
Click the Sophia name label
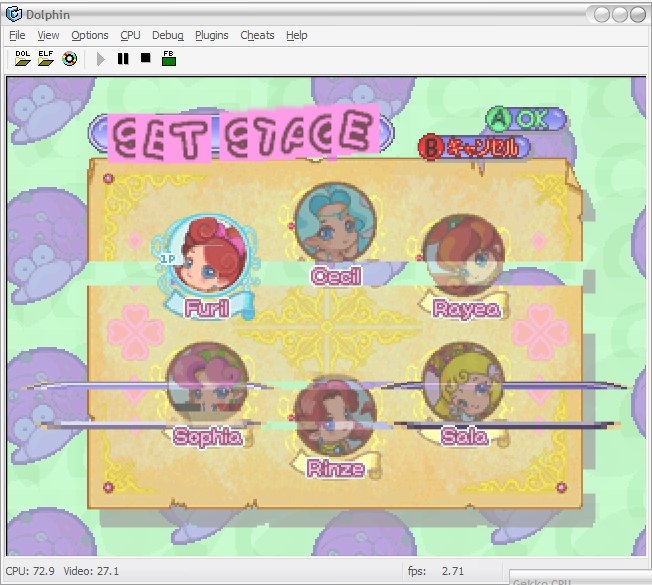(207, 437)
